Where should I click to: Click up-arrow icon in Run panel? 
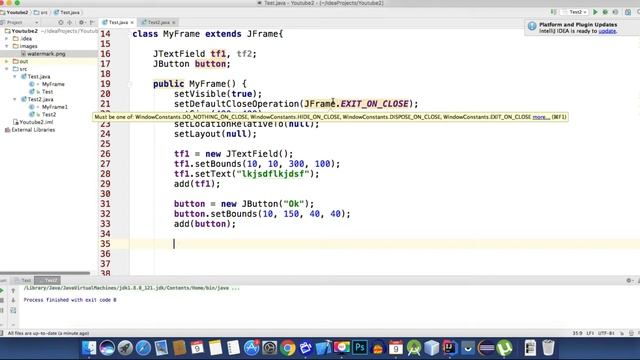coord(13,291)
